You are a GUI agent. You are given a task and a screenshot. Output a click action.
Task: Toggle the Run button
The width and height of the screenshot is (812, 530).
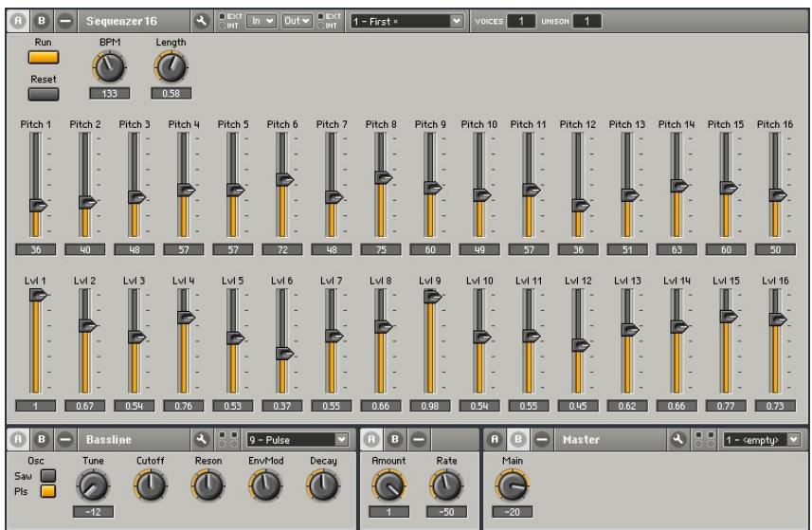coord(44,58)
